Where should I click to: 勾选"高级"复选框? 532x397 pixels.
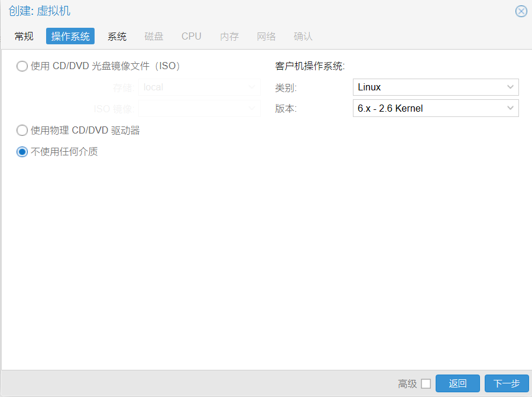[427, 383]
